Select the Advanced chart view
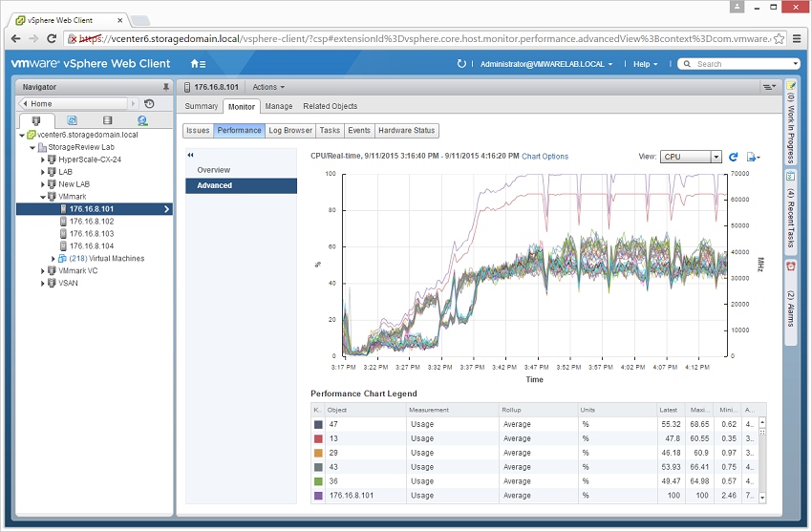 (x=241, y=186)
